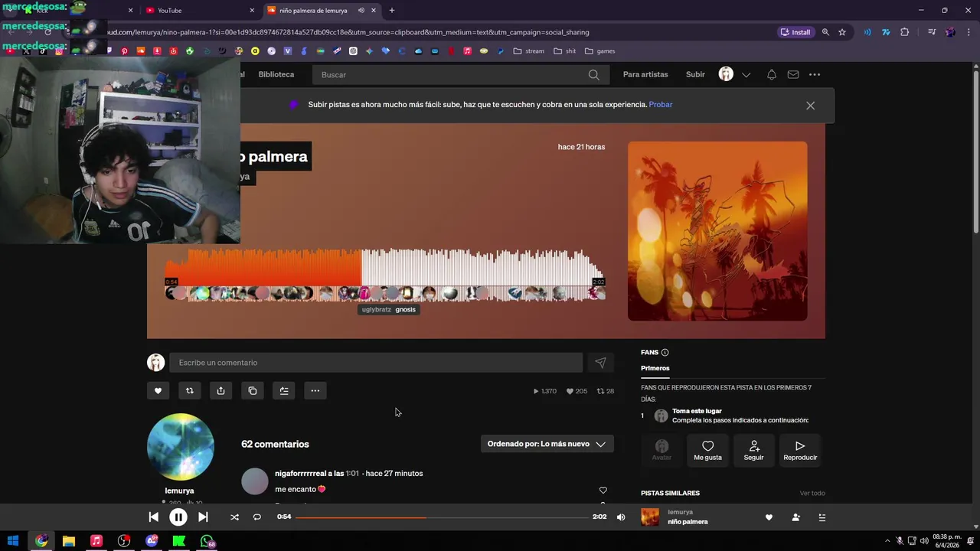Open File Explorer from taskbar

pos(69,541)
